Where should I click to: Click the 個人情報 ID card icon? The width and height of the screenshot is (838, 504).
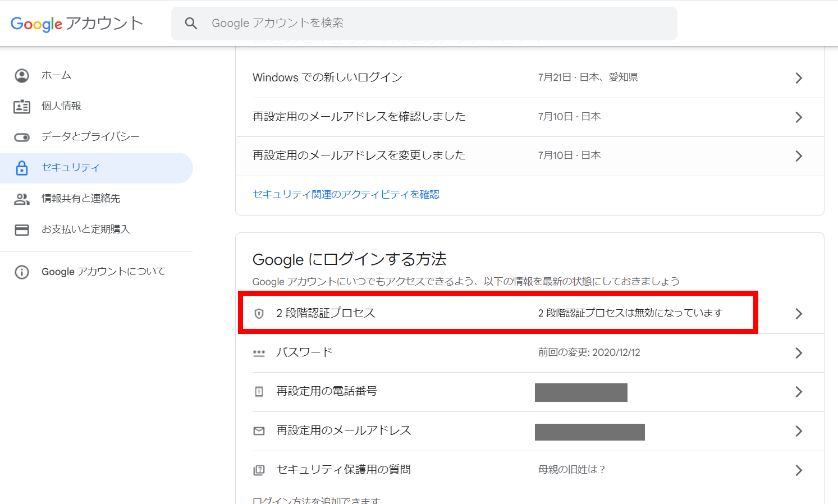(x=22, y=106)
